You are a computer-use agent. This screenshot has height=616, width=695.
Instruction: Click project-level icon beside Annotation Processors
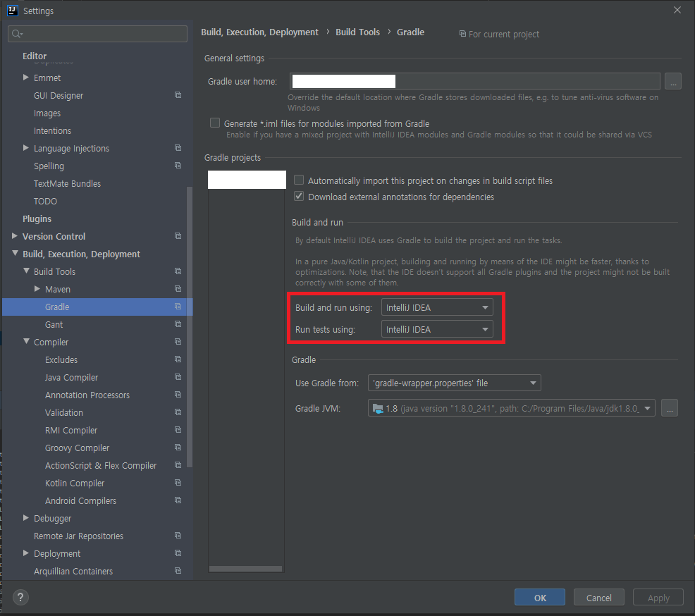(178, 395)
